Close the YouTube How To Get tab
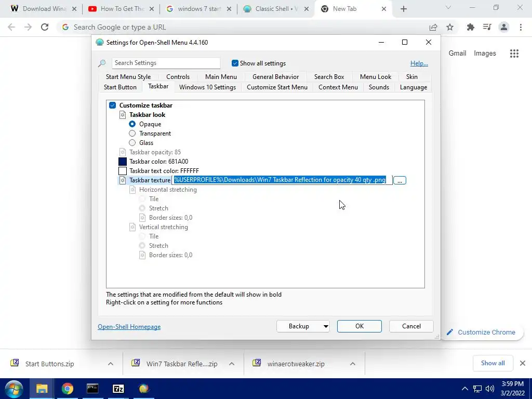The image size is (532, 399). [152, 9]
